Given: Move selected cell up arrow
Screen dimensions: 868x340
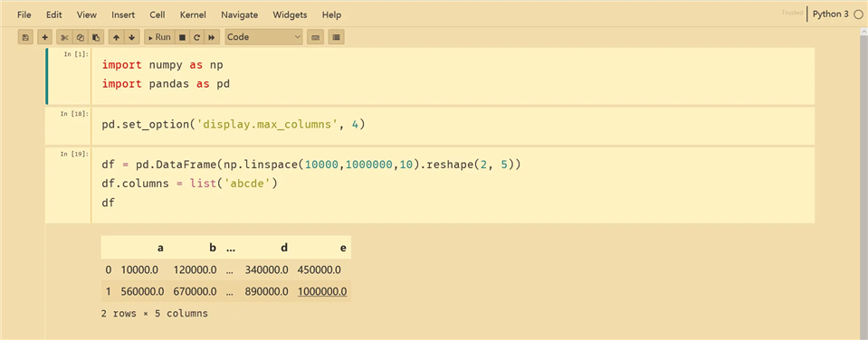Looking at the screenshot, I should pos(116,37).
